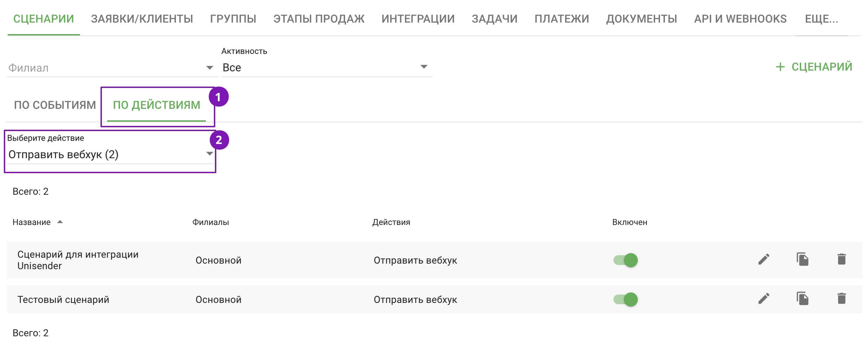
Task: Select the Тестовый сценарий name cell
Action: coord(63,299)
